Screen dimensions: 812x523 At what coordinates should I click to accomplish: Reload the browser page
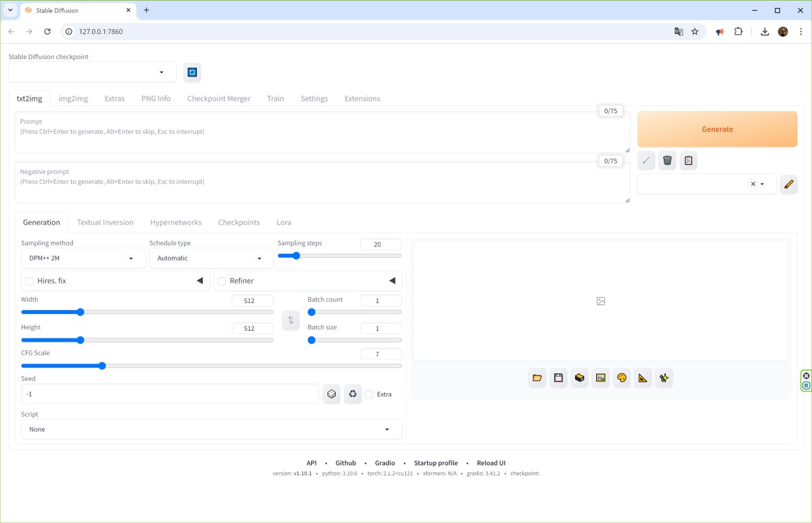coord(47,31)
